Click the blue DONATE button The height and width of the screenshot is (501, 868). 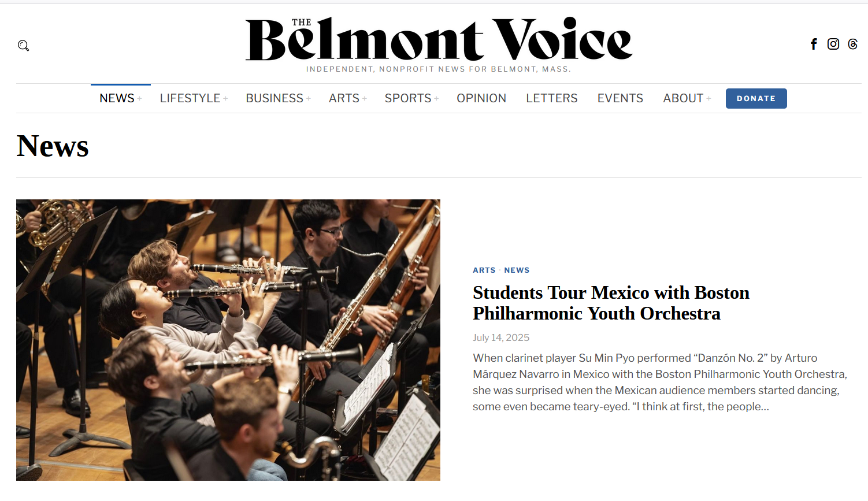click(756, 98)
